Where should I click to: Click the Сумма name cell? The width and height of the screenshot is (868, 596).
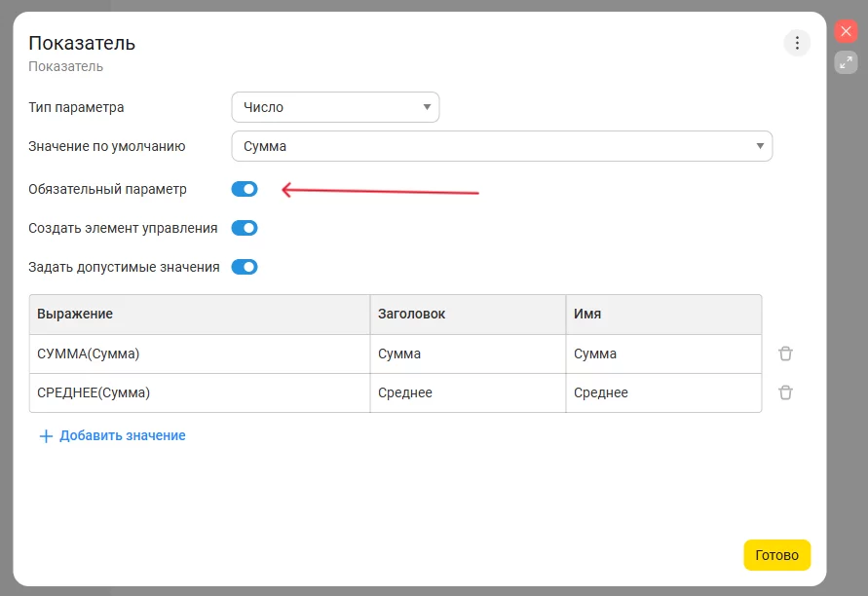[662, 354]
